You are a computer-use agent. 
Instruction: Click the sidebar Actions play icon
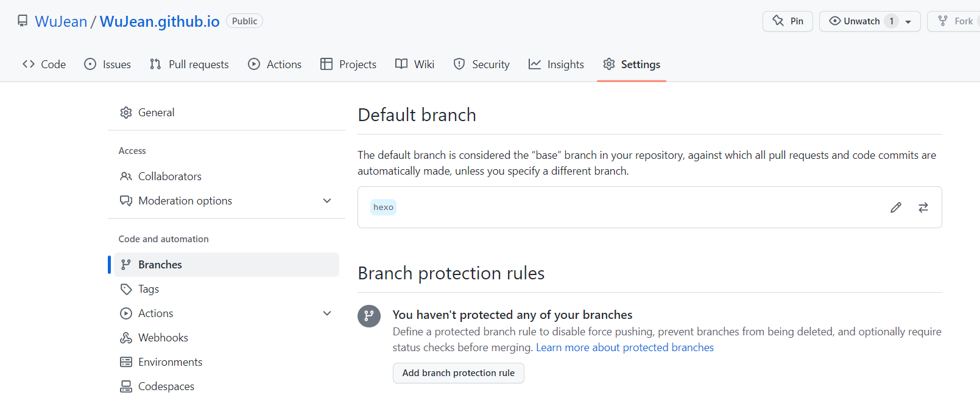click(126, 313)
